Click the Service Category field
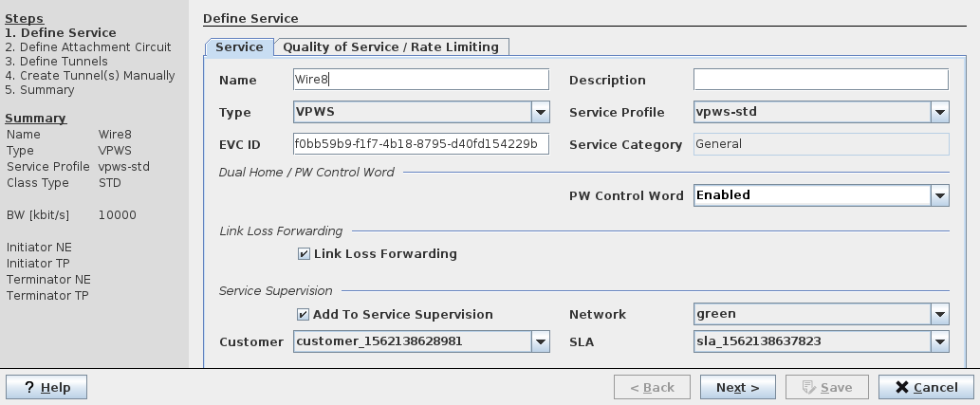This screenshot has height=405, width=980. pyautogui.click(x=821, y=144)
